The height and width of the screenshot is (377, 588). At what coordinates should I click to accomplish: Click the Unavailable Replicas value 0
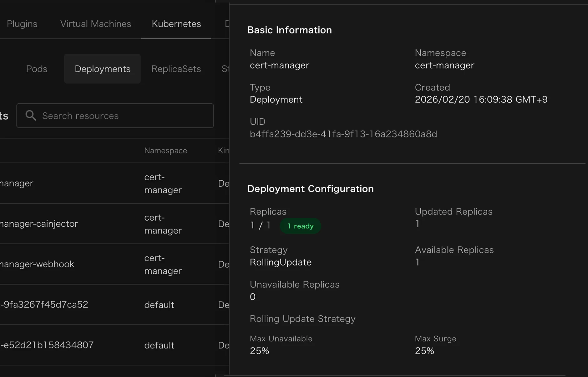click(252, 297)
